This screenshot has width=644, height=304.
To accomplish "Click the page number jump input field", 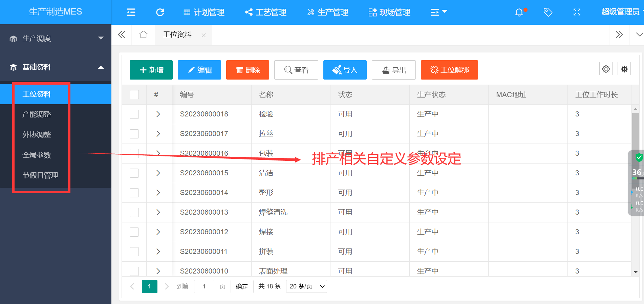I will pos(204,286).
